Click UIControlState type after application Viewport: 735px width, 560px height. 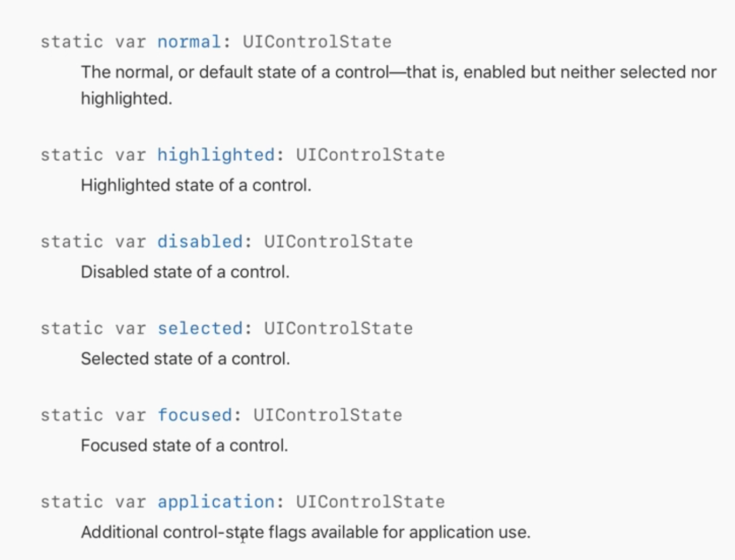coord(370,502)
